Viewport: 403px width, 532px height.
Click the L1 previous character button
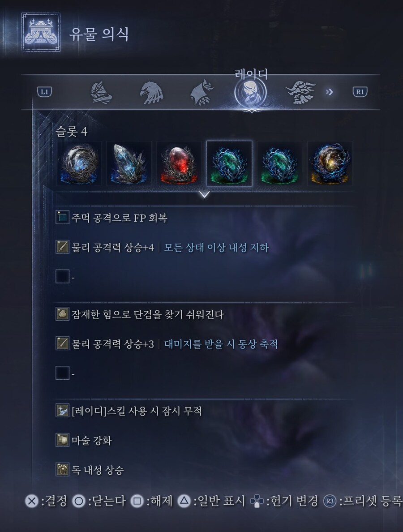pos(44,92)
